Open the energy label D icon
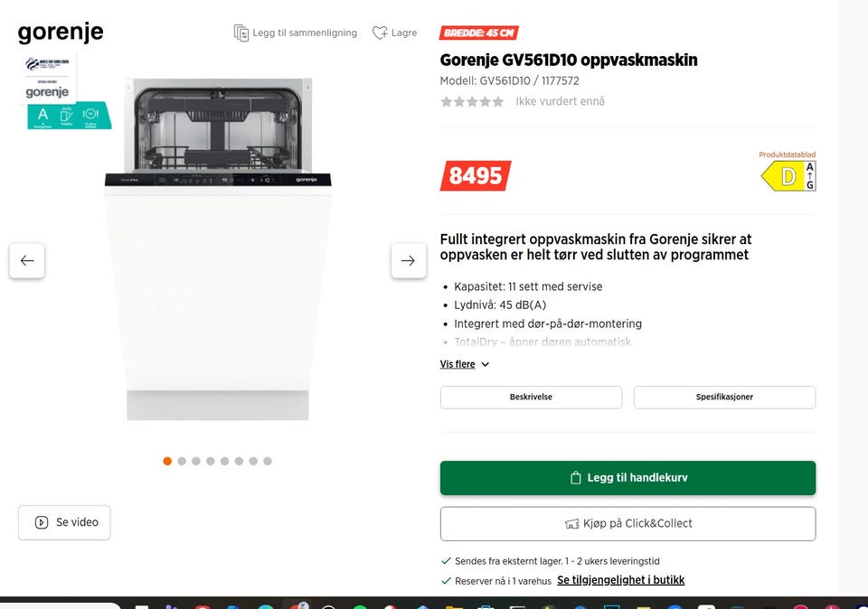Viewport: 868px width, 609px height. coord(788,176)
